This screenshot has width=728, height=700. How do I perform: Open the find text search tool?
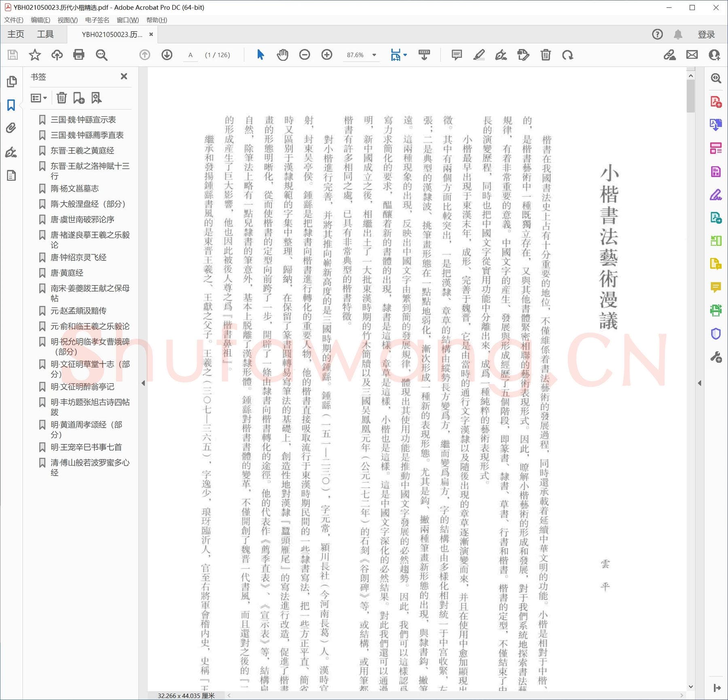point(102,55)
